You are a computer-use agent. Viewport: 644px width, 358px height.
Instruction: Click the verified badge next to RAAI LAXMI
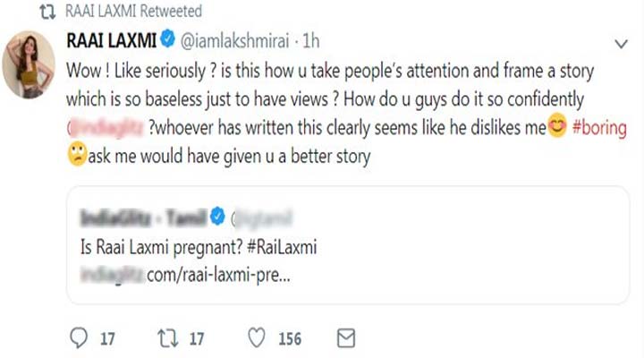(166, 41)
